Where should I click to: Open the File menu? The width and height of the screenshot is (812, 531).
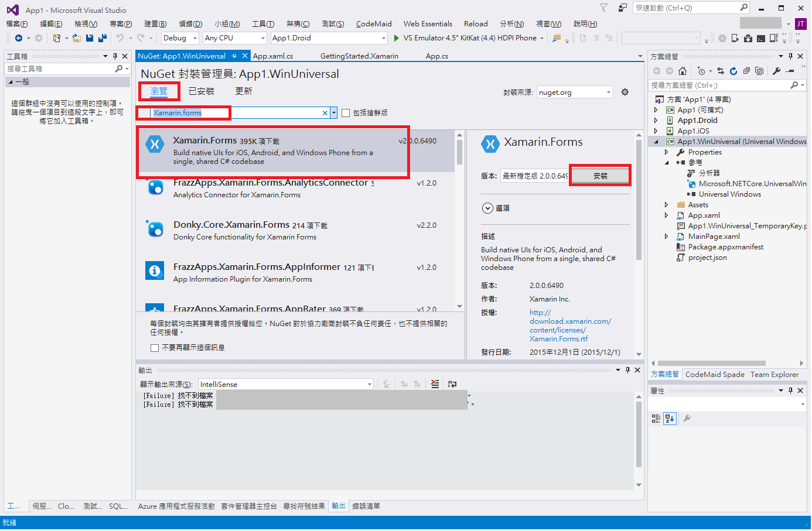coord(17,24)
